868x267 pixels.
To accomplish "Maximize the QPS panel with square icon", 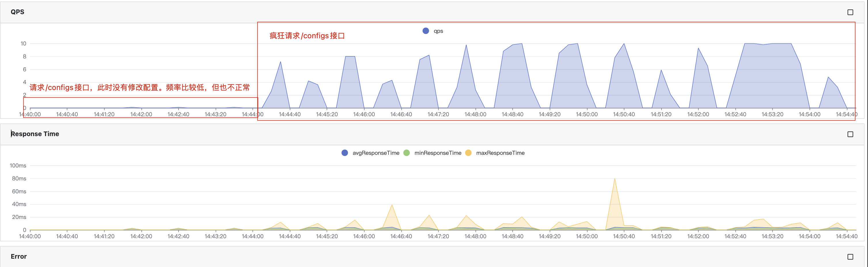I will tap(850, 12).
